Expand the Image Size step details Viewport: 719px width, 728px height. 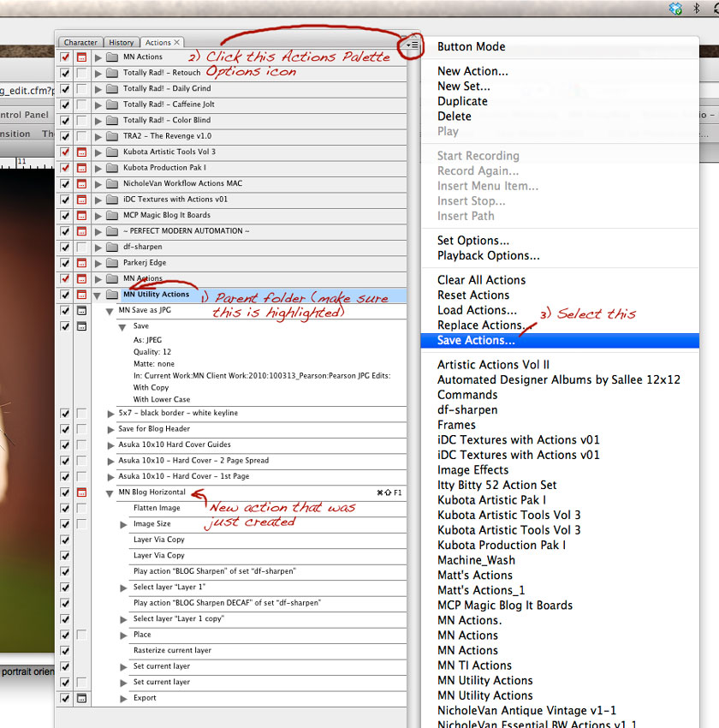[x=124, y=524]
